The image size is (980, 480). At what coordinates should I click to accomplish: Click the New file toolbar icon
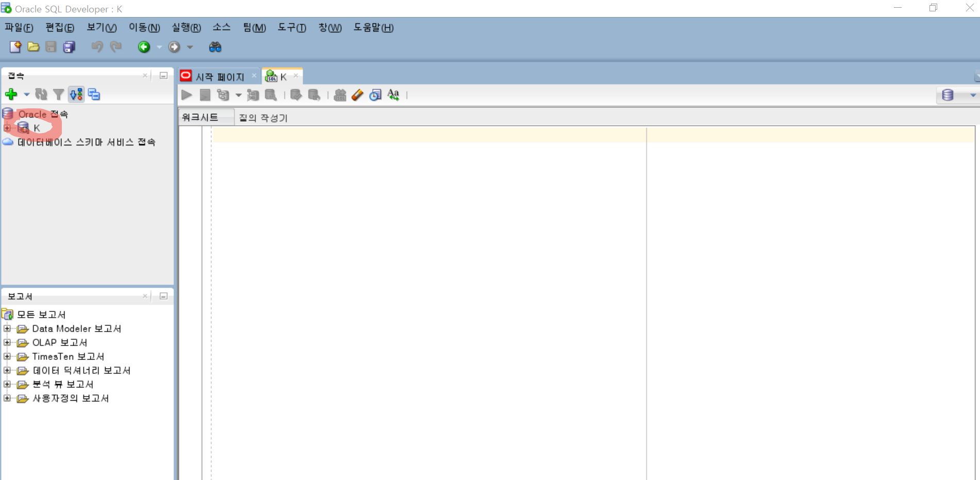pyautogui.click(x=15, y=47)
